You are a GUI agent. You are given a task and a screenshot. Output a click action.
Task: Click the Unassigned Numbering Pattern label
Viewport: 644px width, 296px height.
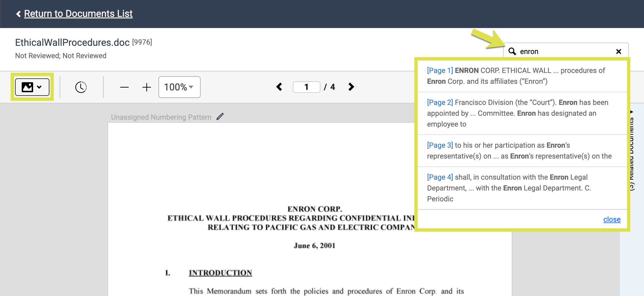coord(161,117)
